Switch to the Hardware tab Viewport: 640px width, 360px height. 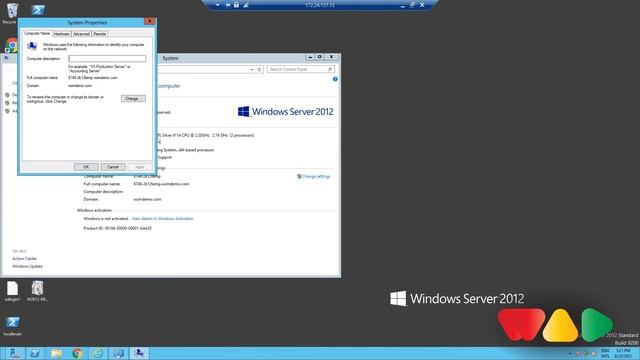point(62,34)
